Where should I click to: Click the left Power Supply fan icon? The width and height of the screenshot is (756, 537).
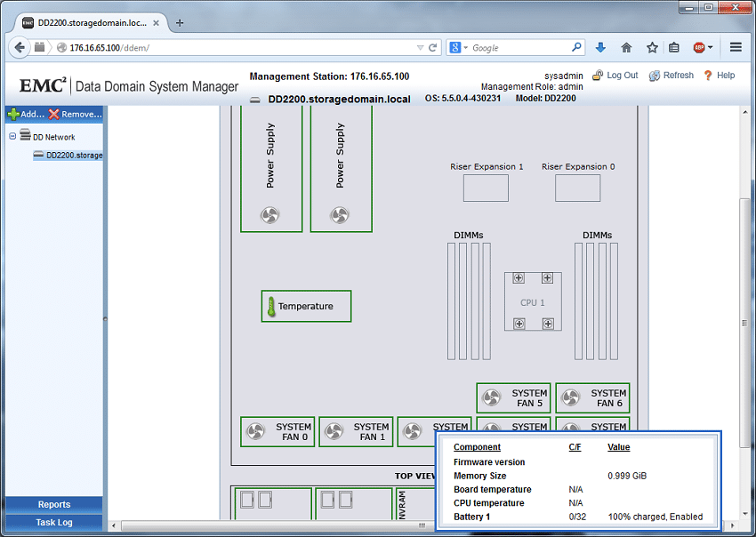[x=270, y=215]
